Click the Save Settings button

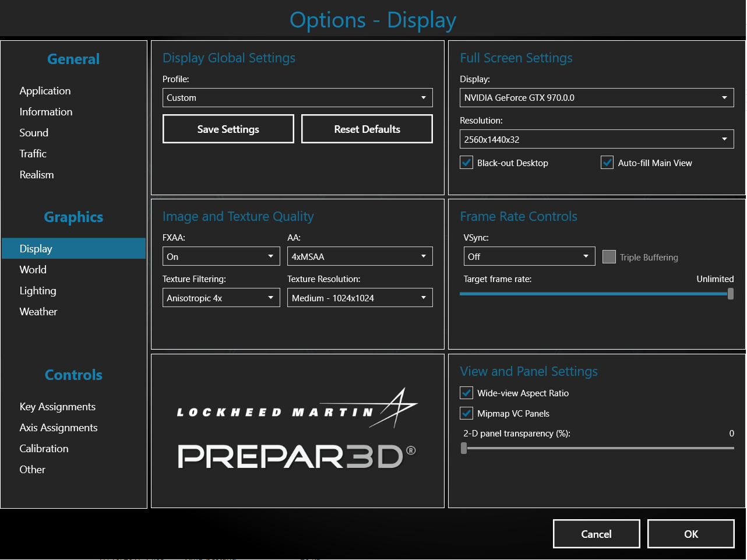point(228,129)
